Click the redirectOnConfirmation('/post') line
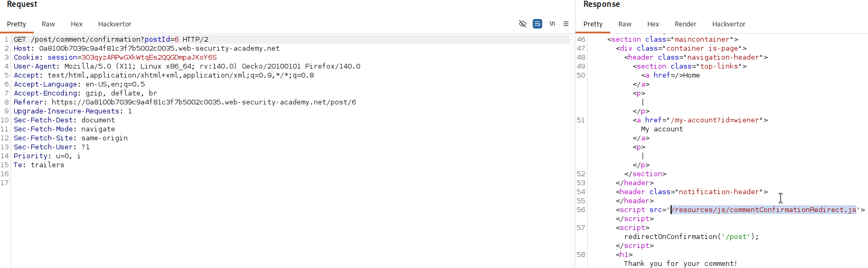The width and height of the screenshot is (868, 268). (x=692, y=237)
